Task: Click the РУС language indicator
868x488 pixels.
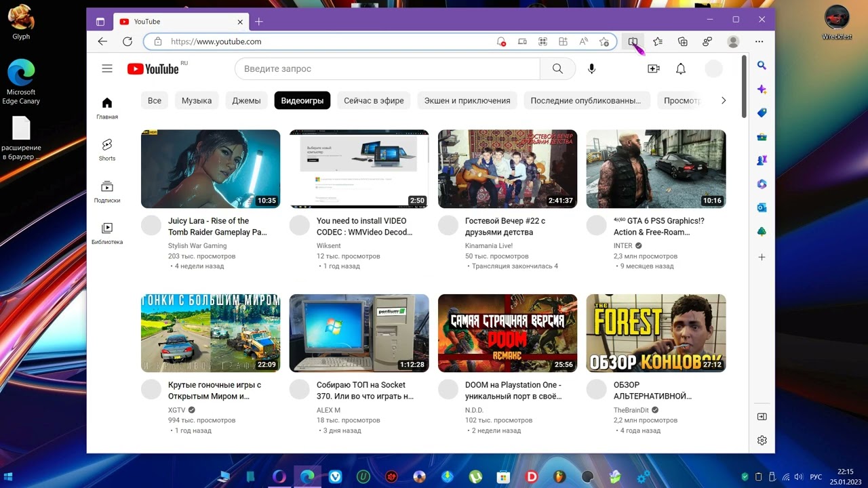Action: [816, 476]
